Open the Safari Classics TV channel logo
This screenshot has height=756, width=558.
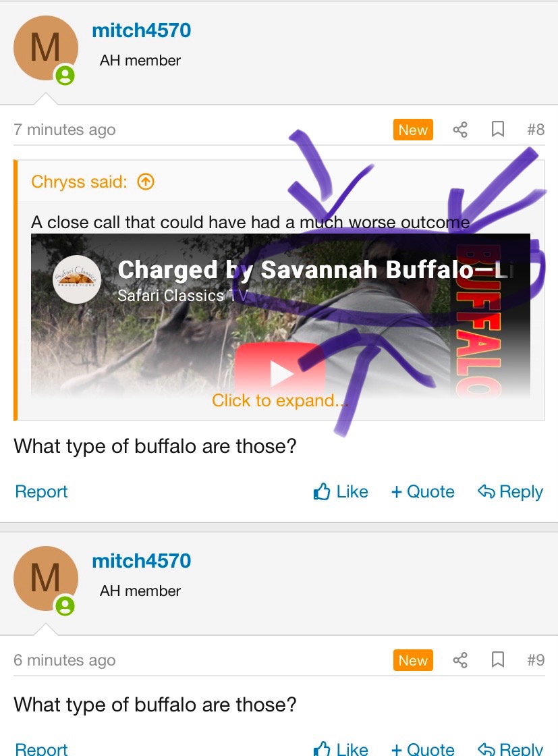coord(77,279)
